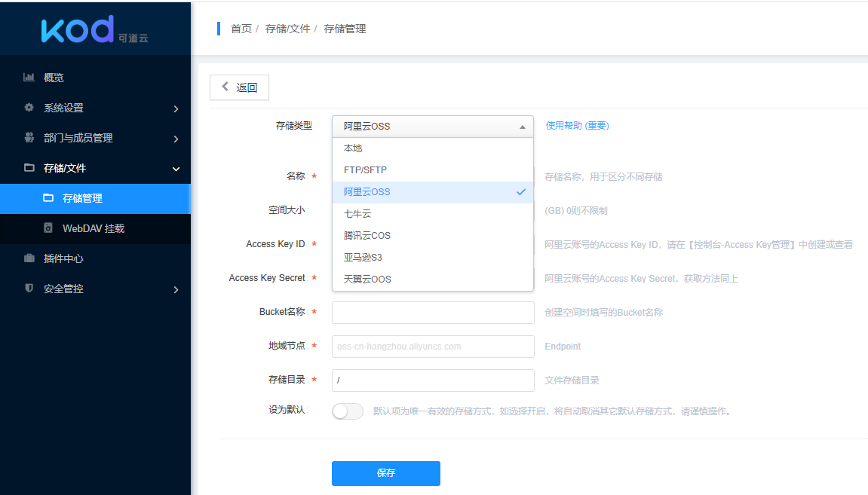Click the 地域节点 field label
Image resolution: width=868 pixels, height=495 pixels.
[x=287, y=346]
